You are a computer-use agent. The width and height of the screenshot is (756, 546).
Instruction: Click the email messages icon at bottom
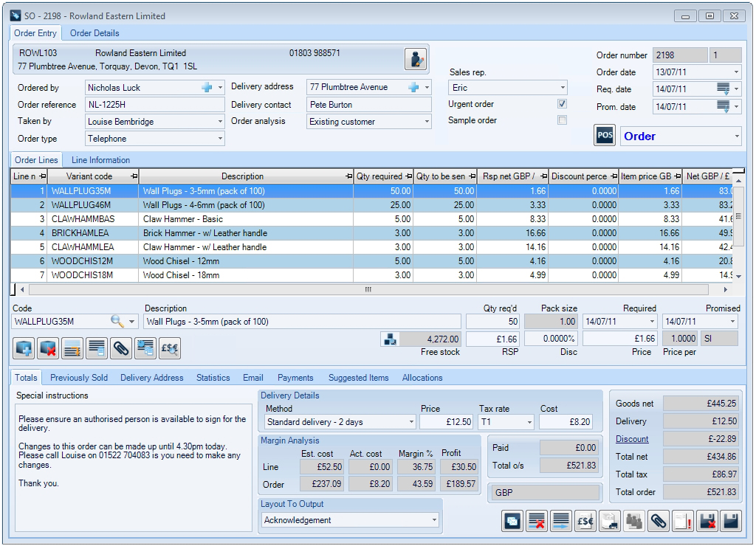click(512, 521)
